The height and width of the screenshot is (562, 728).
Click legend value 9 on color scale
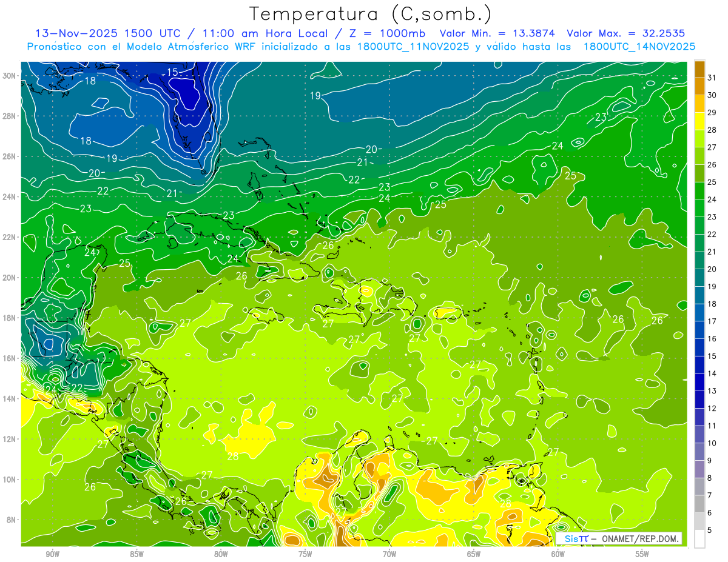click(x=710, y=461)
